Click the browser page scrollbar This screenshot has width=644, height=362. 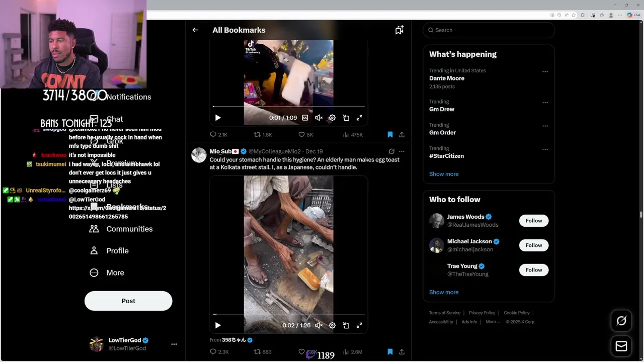pos(641,215)
